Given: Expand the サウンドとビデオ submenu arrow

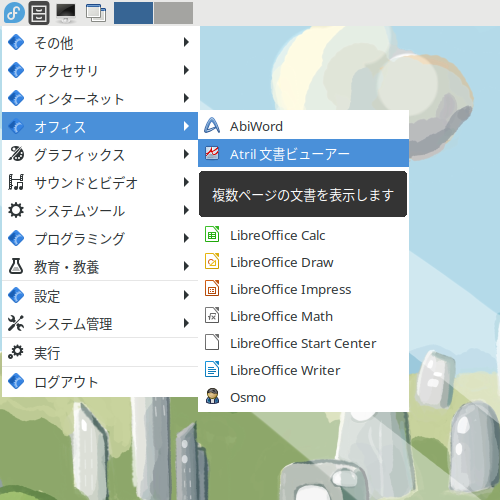Looking at the screenshot, I should 186,182.
